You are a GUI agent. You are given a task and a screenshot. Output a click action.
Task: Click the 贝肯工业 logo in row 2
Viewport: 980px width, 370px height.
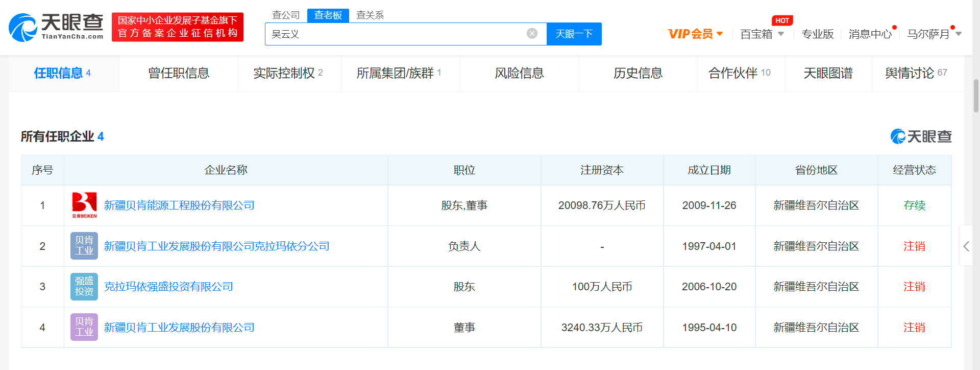[84, 246]
